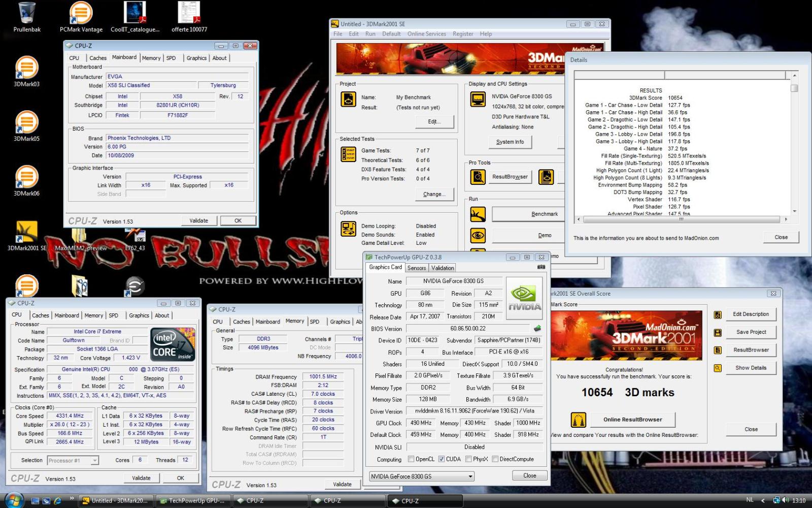The width and height of the screenshot is (812, 508).
Task: Click Save Project button in score window
Action: click(x=751, y=332)
